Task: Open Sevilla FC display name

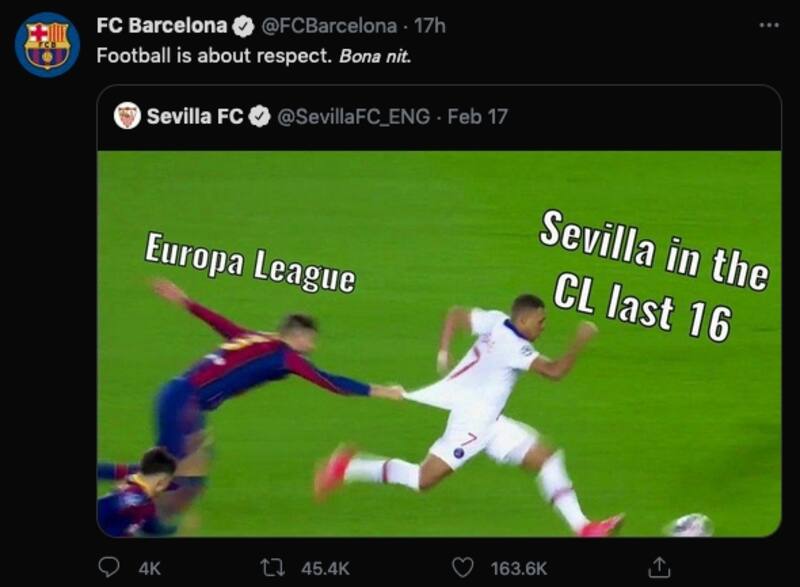Action: click(195, 116)
